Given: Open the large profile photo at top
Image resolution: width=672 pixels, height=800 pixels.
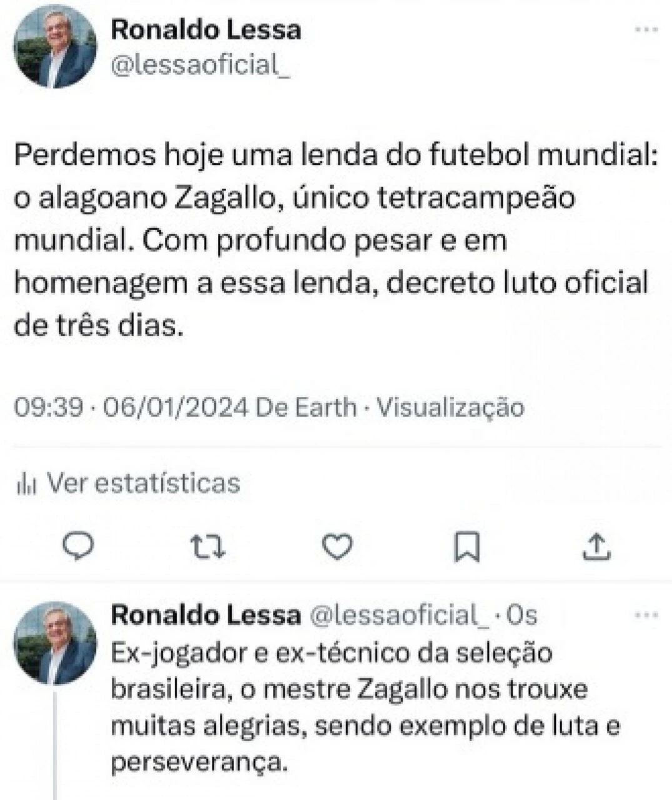Looking at the screenshot, I should pos(55,46).
